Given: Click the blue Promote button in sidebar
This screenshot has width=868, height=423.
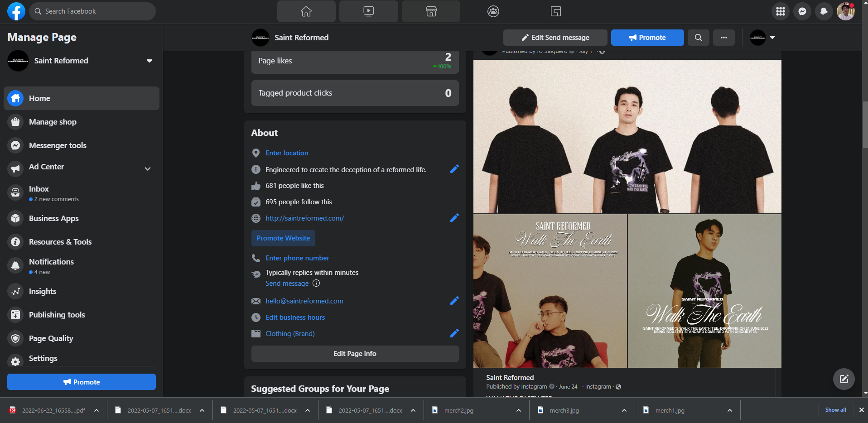Looking at the screenshot, I should 82,382.
